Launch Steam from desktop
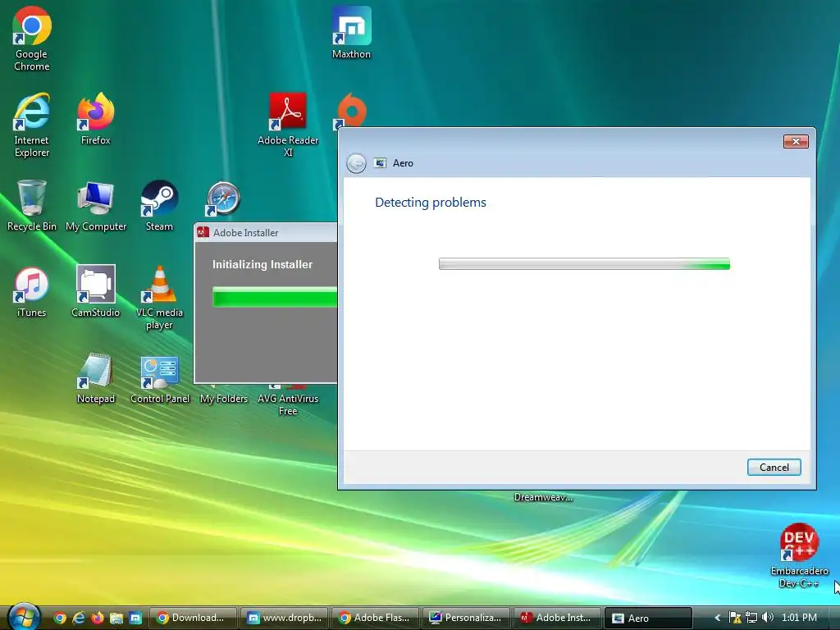Screen dimensions: 840x630 click(x=159, y=206)
